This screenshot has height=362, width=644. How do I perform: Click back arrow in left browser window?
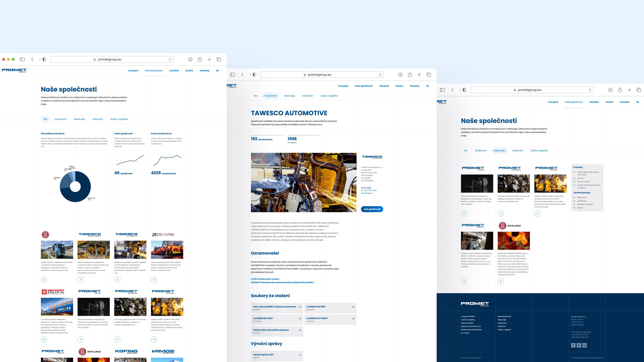[x=32, y=59]
